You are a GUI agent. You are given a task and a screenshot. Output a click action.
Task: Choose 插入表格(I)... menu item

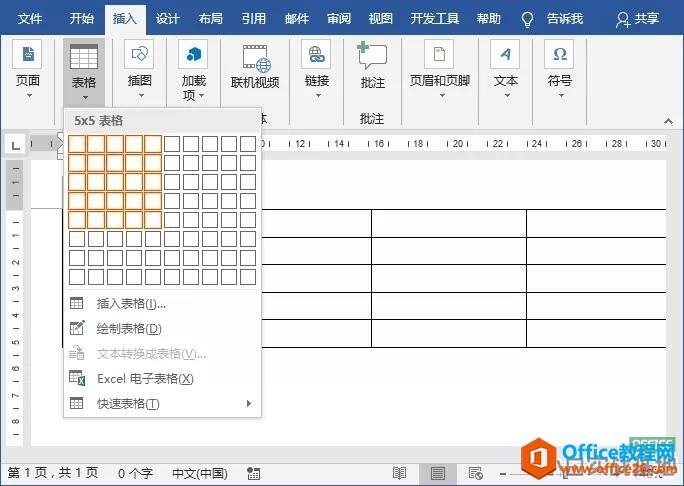162,304
